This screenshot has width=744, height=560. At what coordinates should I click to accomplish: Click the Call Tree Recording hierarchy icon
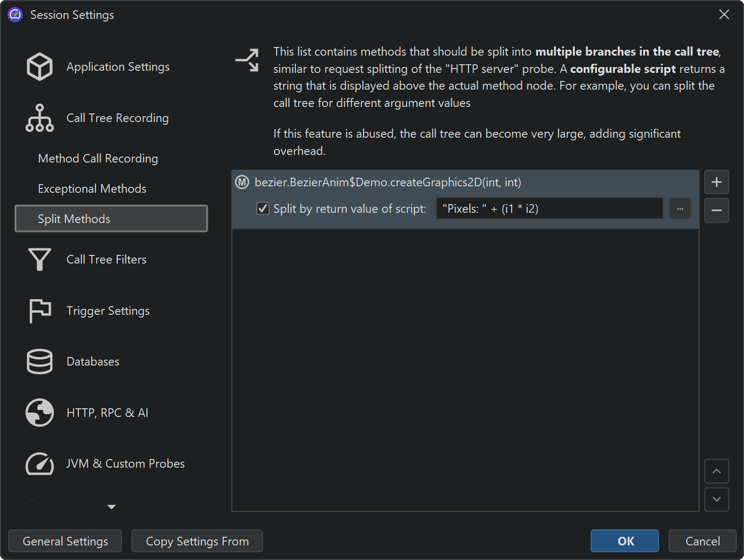click(x=39, y=118)
